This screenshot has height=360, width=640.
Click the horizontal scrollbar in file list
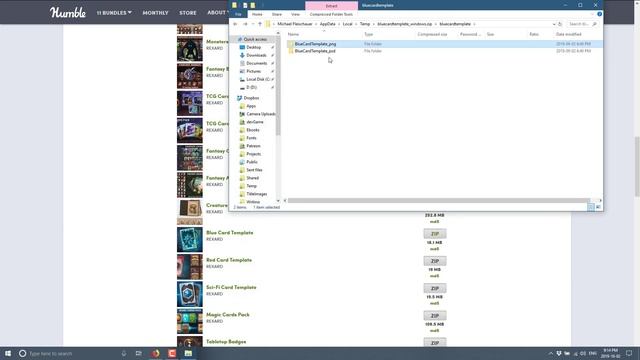[439, 200]
